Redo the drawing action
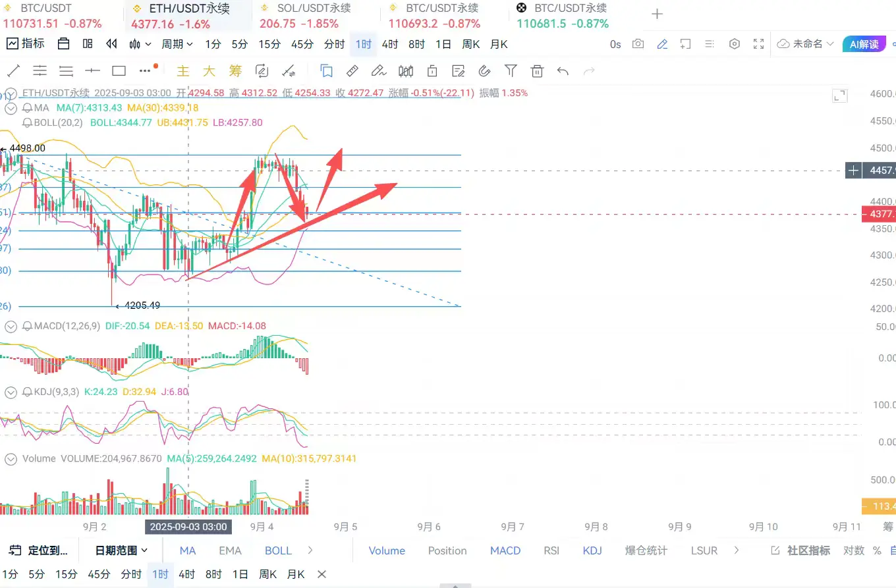Viewport: 896px width, 588px height. [589, 70]
